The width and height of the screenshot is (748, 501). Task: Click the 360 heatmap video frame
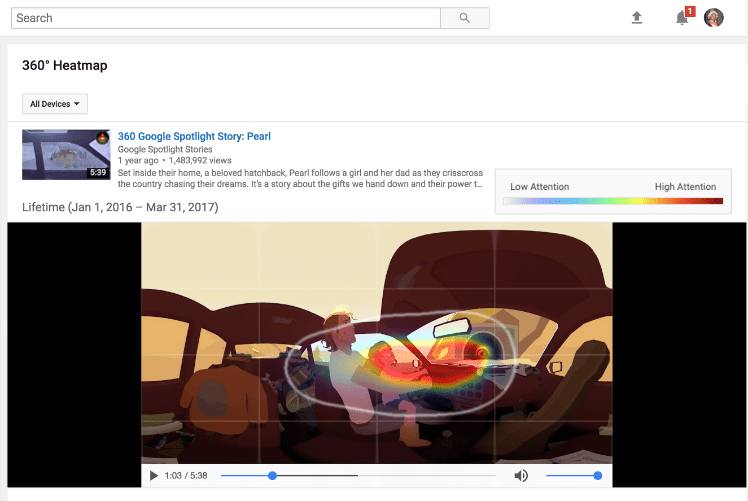[377, 343]
